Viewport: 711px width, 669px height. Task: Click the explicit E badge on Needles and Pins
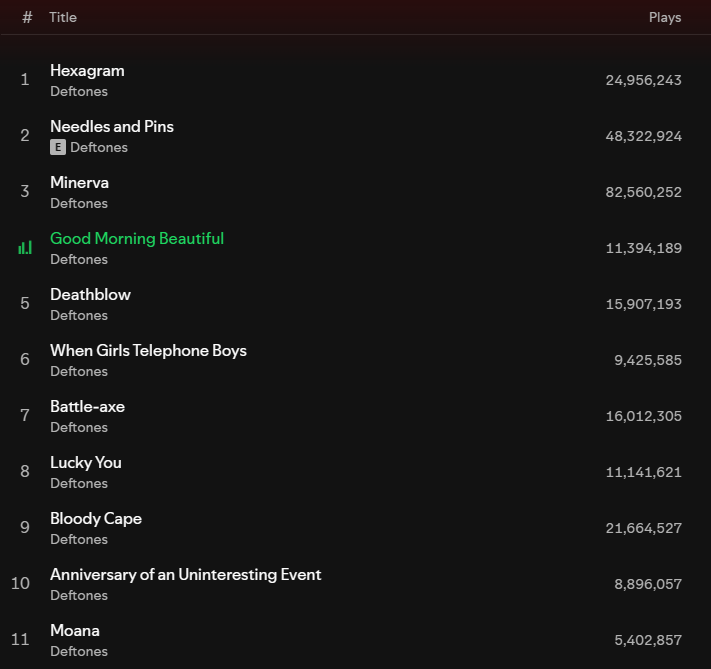(x=58, y=147)
